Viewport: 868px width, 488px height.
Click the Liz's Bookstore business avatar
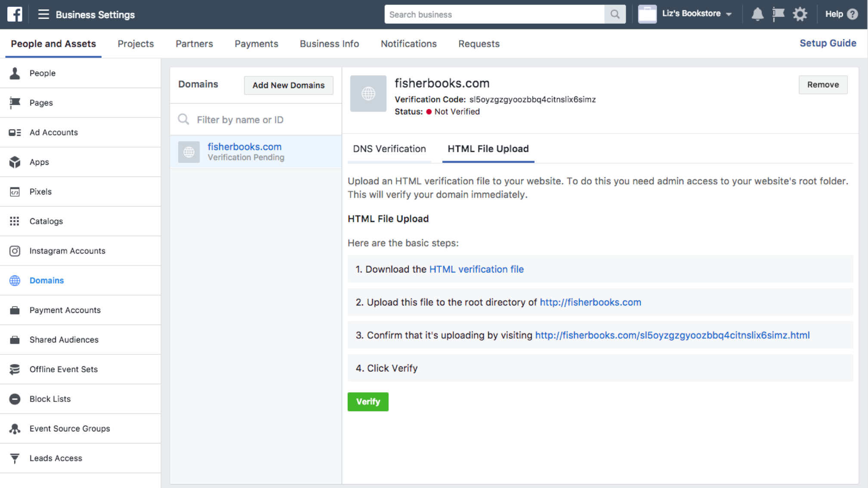click(x=647, y=14)
